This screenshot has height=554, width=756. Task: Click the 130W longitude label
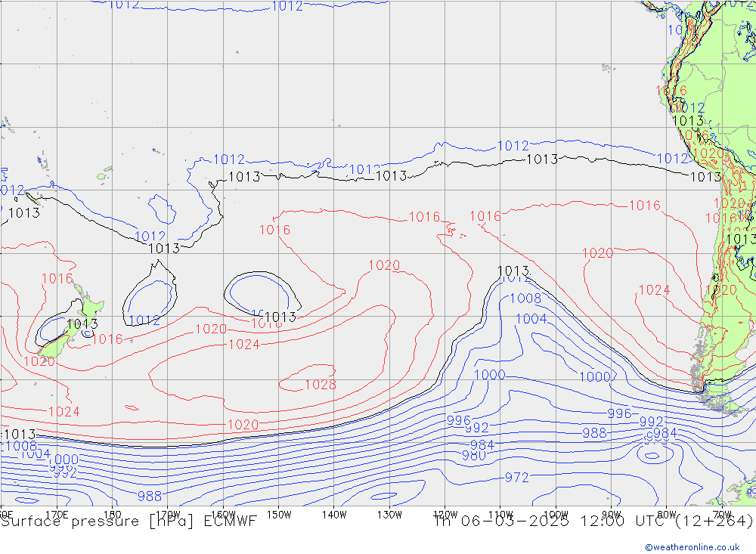click(x=389, y=515)
